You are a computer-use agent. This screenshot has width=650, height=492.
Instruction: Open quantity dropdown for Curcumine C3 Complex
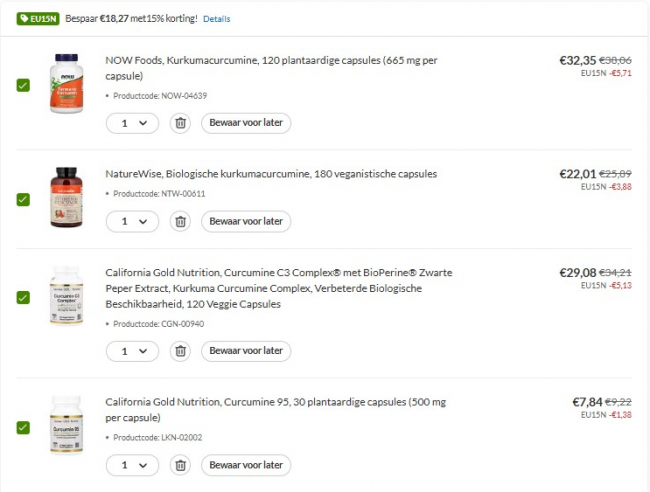tap(133, 351)
